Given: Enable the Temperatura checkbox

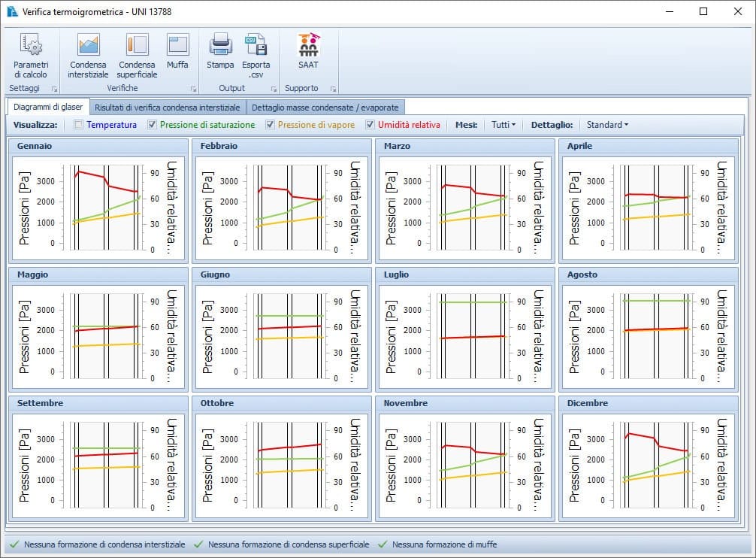Looking at the screenshot, I should point(80,125).
